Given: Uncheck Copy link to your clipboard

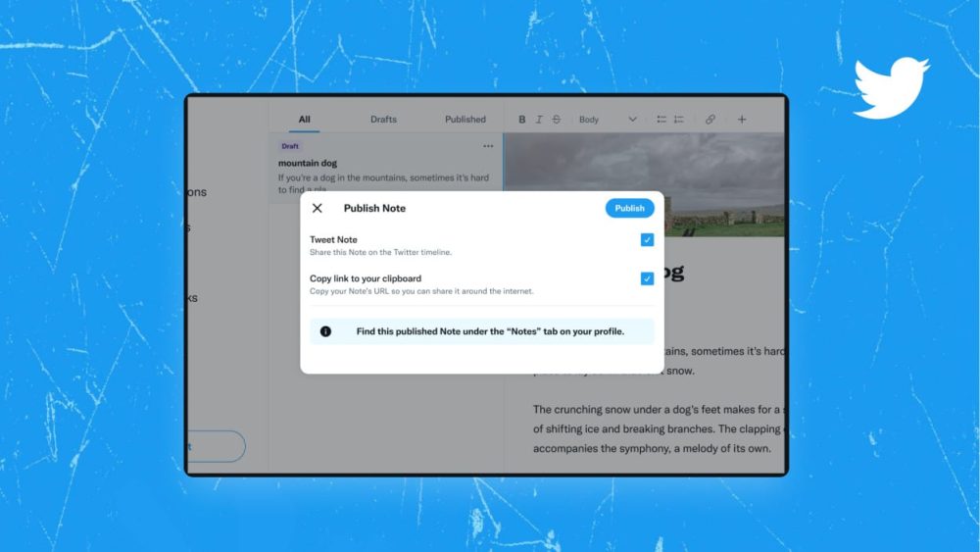Looking at the screenshot, I should (x=647, y=278).
